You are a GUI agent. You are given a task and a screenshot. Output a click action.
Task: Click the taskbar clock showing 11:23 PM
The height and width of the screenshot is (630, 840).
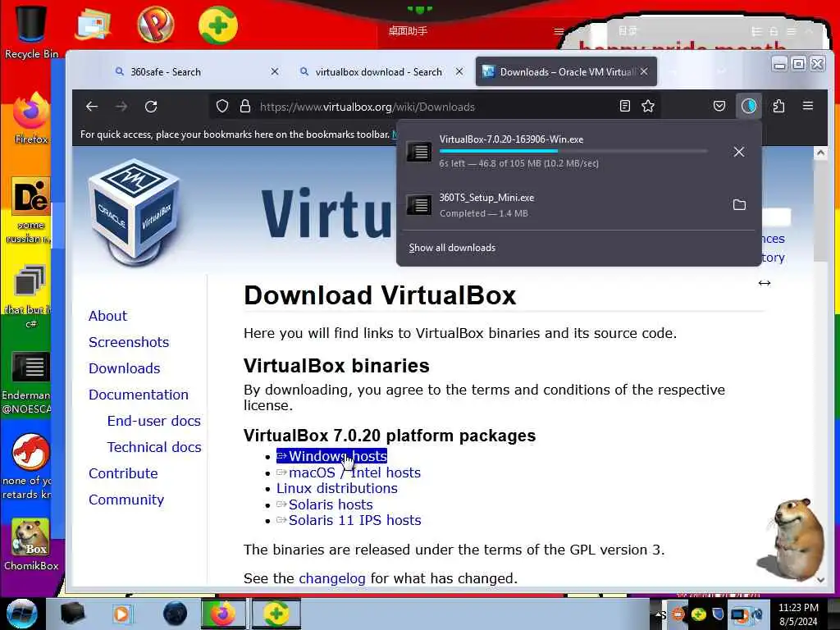[798, 614]
